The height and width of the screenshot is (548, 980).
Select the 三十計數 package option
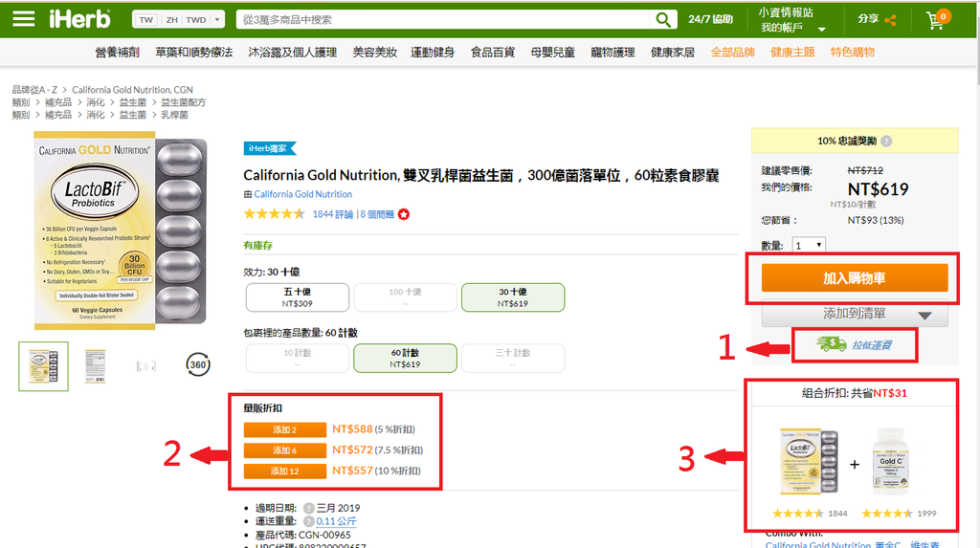point(513,358)
